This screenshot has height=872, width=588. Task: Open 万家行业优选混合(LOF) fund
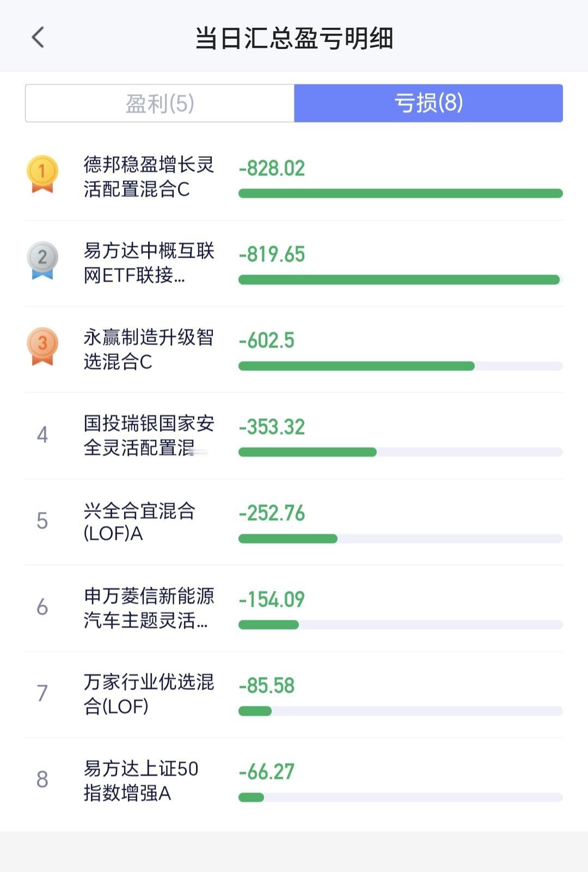point(294,694)
